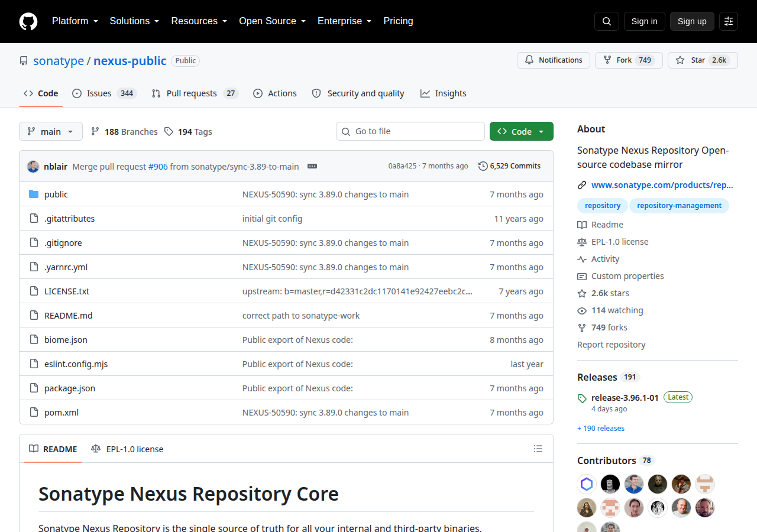
Task: Open the Readme link in About
Action: (x=600, y=225)
